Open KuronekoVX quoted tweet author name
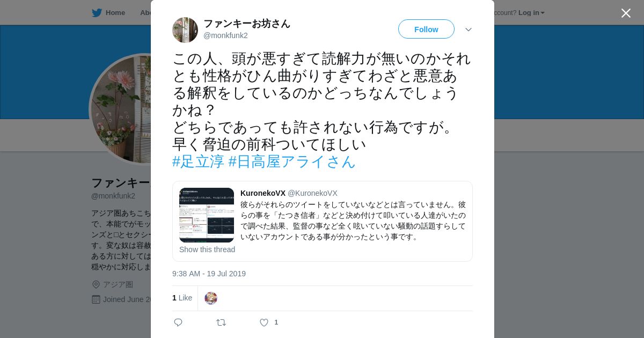 point(263,193)
